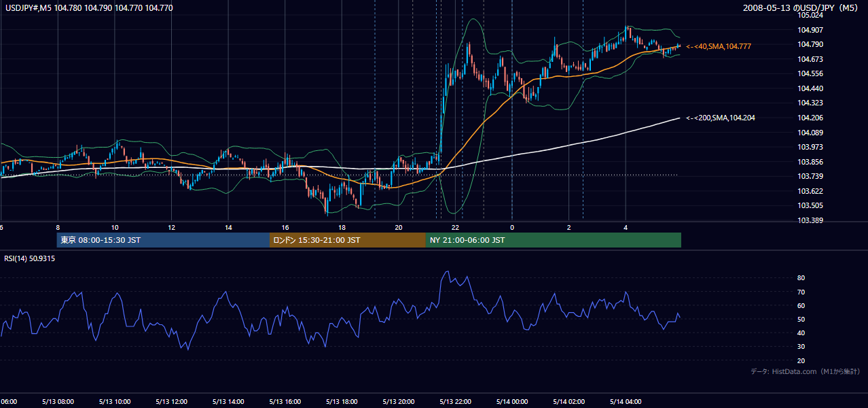Click price axis value 104.323

point(810,103)
